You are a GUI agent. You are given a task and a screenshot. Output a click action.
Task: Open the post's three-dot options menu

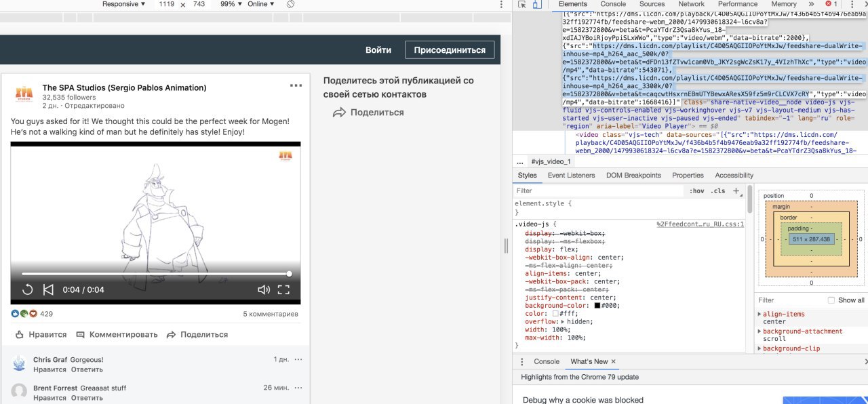(x=296, y=85)
